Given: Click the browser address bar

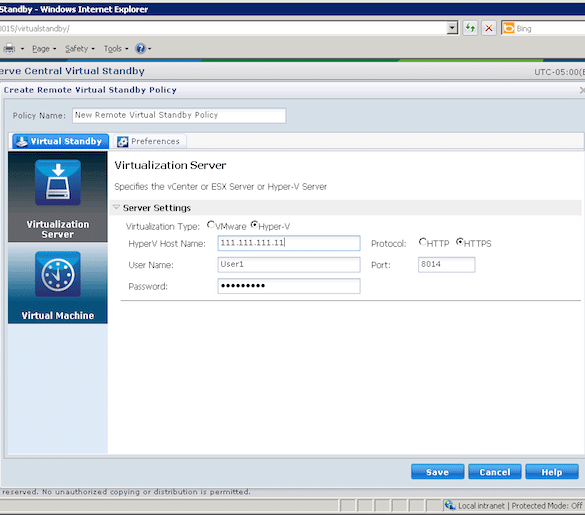Looking at the screenshot, I should pyautogui.click(x=222, y=28).
